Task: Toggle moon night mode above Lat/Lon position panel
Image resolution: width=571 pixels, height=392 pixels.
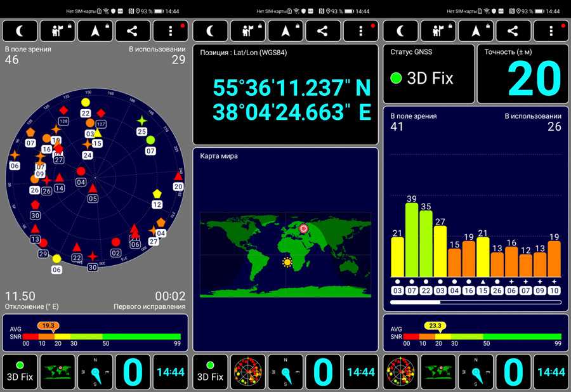Action: pyautogui.click(x=210, y=30)
